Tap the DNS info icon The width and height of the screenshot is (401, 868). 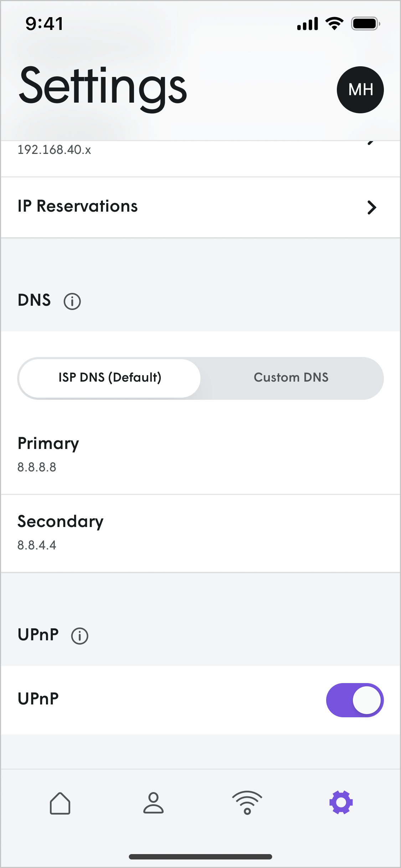[72, 301]
